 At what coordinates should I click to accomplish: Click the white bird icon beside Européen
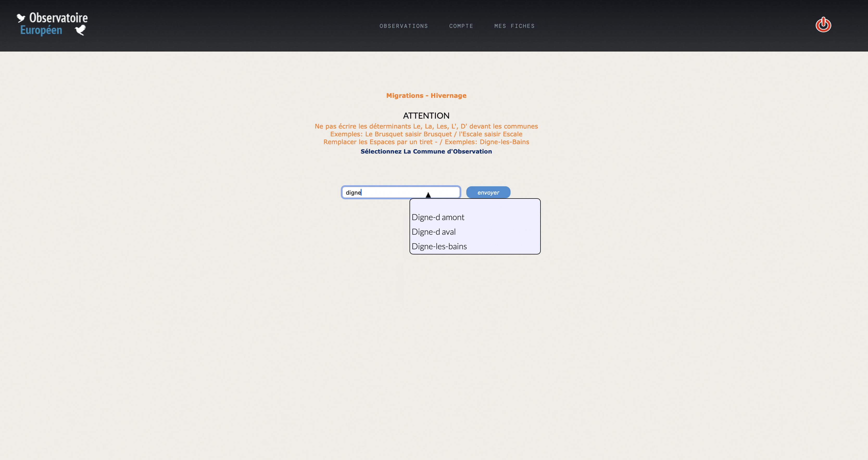click(80, 30)
